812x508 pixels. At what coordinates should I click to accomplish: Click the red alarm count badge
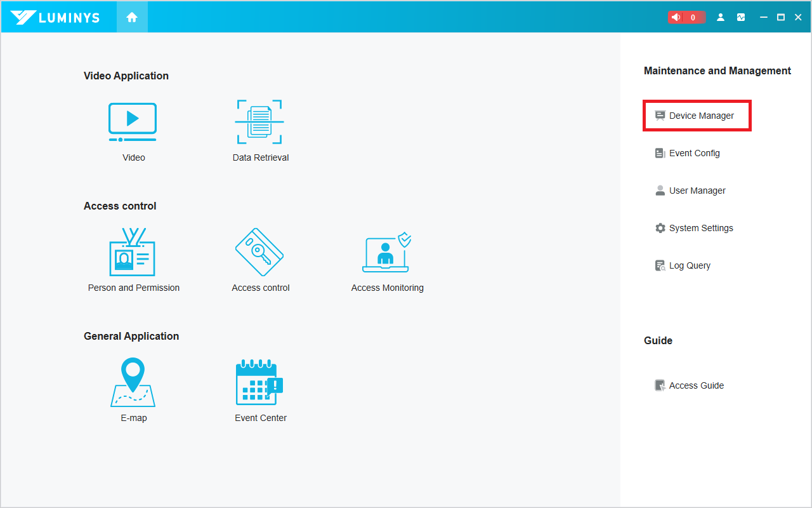pyautogui.click(x=693, y=17)
